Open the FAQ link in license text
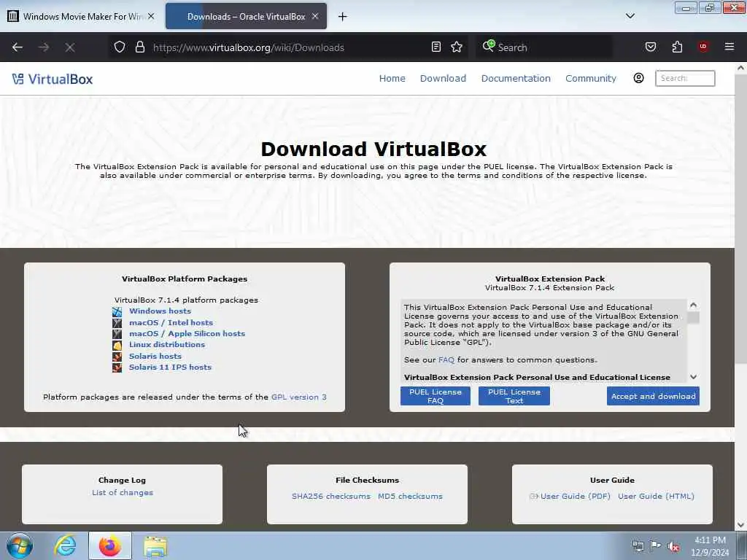Screen dimensions: 747x560 tap(446, 359)
